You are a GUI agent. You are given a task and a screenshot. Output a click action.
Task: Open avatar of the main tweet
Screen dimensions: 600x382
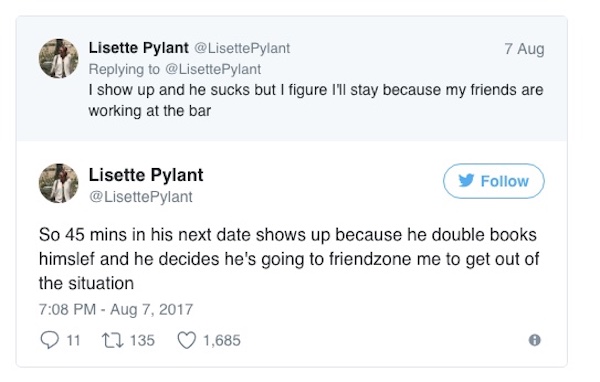coord(59,183)
